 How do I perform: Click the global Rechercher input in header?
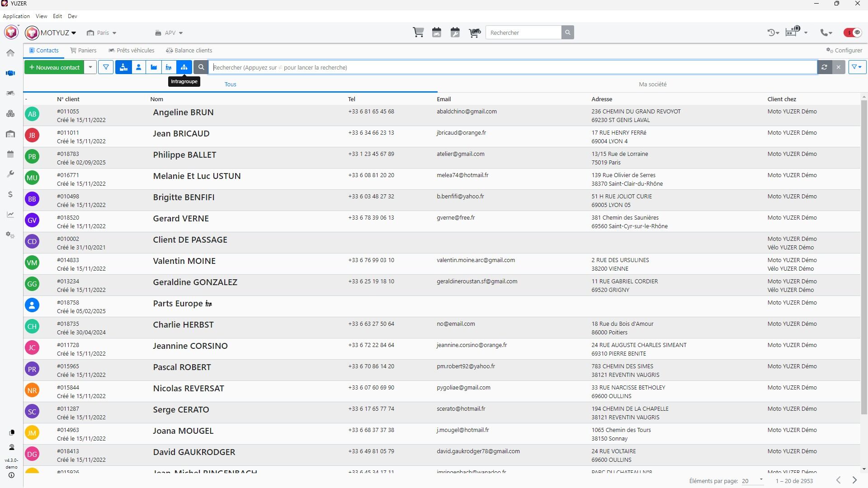[523, 33]
